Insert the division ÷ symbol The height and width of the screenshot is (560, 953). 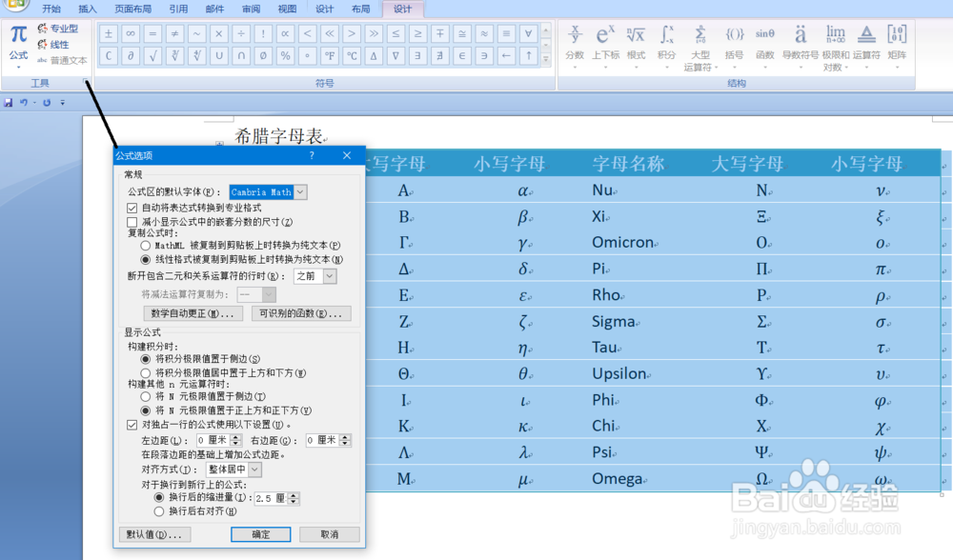(x=241, y=34)
